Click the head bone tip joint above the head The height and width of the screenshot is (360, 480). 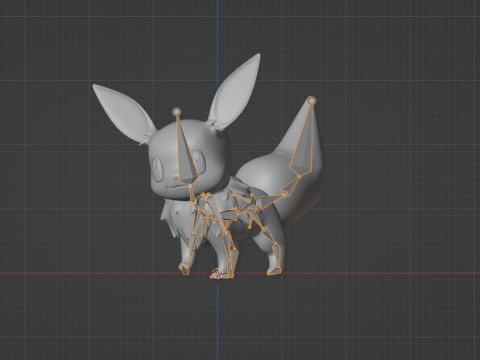177,112
